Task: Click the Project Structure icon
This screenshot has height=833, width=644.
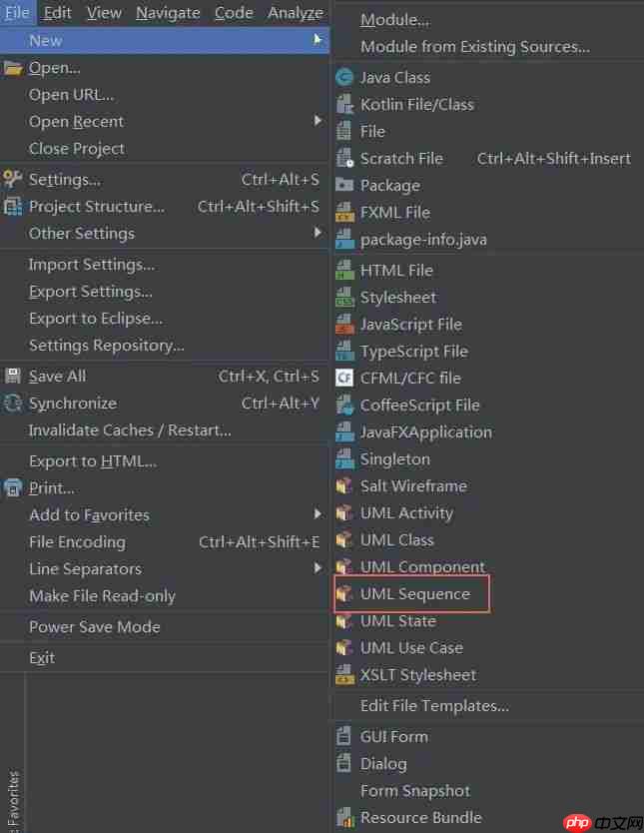Action: (13, 206)
